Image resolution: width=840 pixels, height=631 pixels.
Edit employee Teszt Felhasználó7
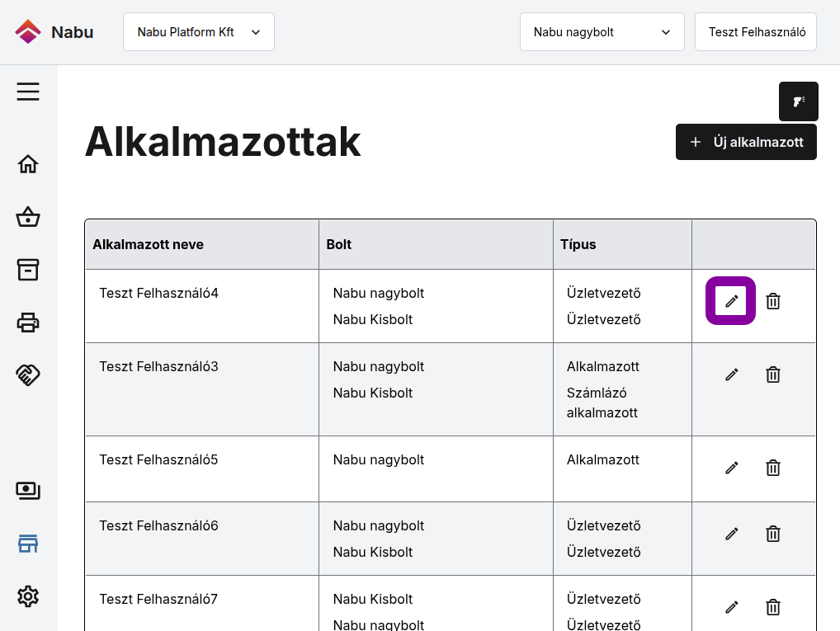[x=732, y=607]
